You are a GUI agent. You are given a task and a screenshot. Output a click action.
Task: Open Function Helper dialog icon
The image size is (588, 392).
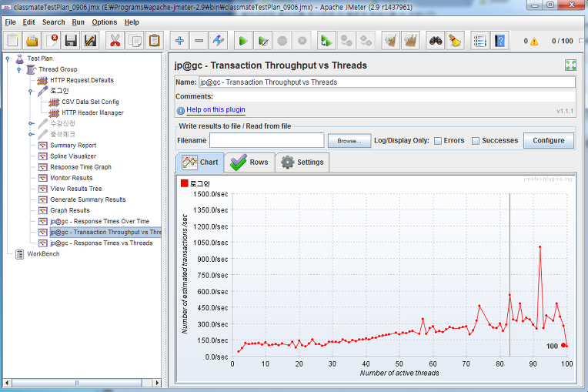pyautogui.click(x=480, y=41)
